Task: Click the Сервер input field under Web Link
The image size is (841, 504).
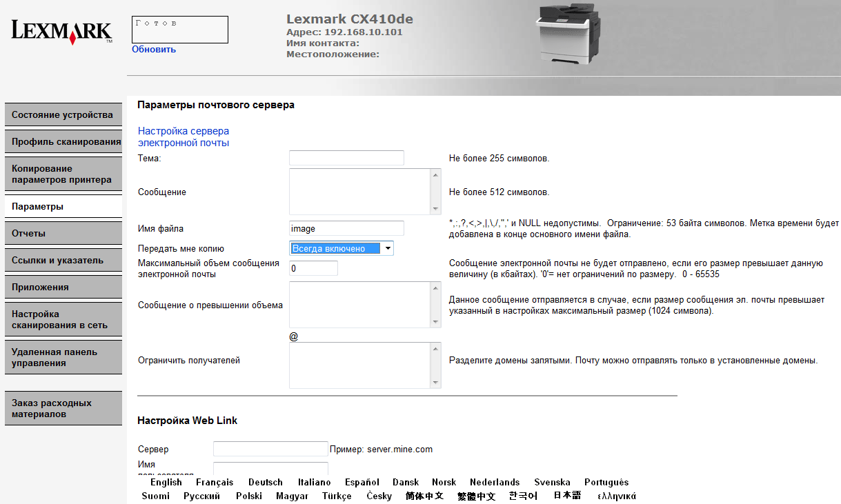Action: pos(270,449)
